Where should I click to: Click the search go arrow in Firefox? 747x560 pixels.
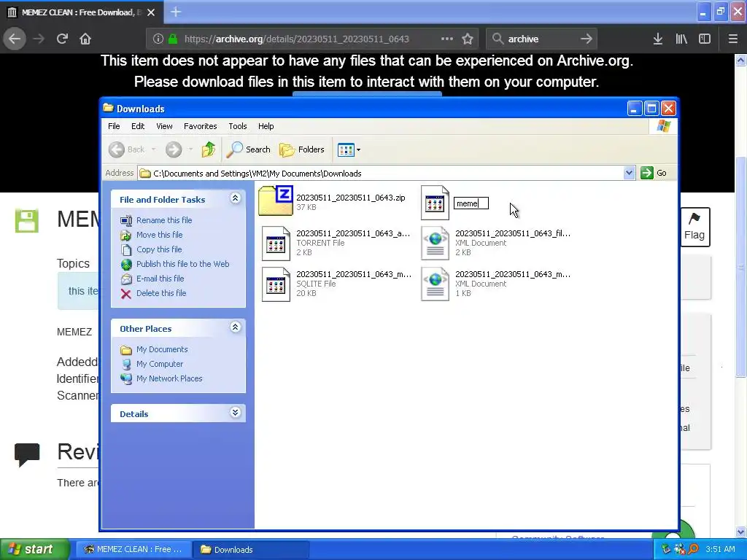(587, 39)
